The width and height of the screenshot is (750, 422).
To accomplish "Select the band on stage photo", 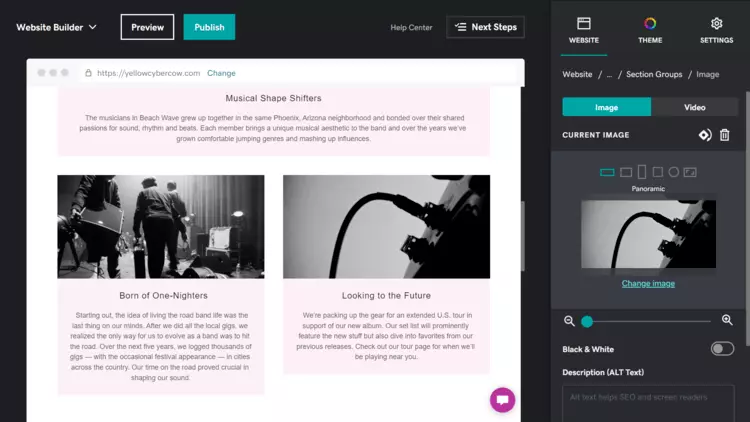I will pyautogui.click(x=161, y=226).
